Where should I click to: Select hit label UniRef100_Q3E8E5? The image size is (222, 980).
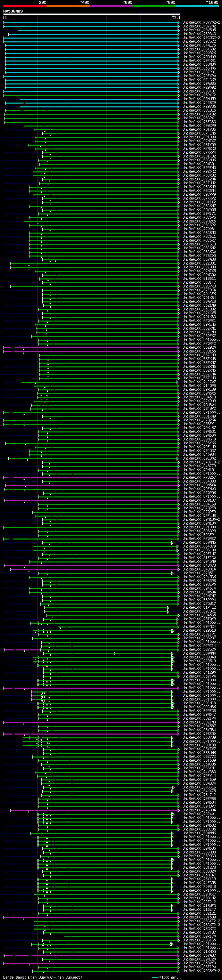[199, 110]
